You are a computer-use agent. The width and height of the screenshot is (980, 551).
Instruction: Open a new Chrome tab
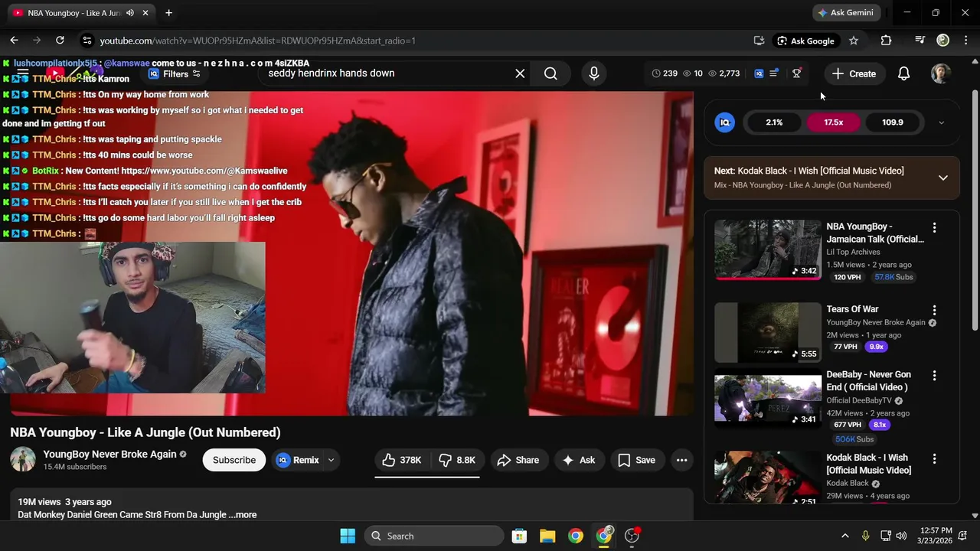click(168, 13)
